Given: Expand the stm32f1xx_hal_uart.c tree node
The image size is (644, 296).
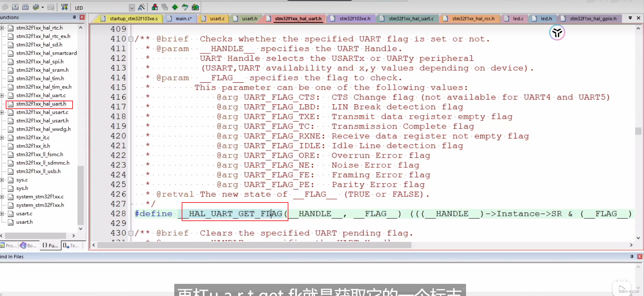Looking at the screenshot, I should click(2, 96).
